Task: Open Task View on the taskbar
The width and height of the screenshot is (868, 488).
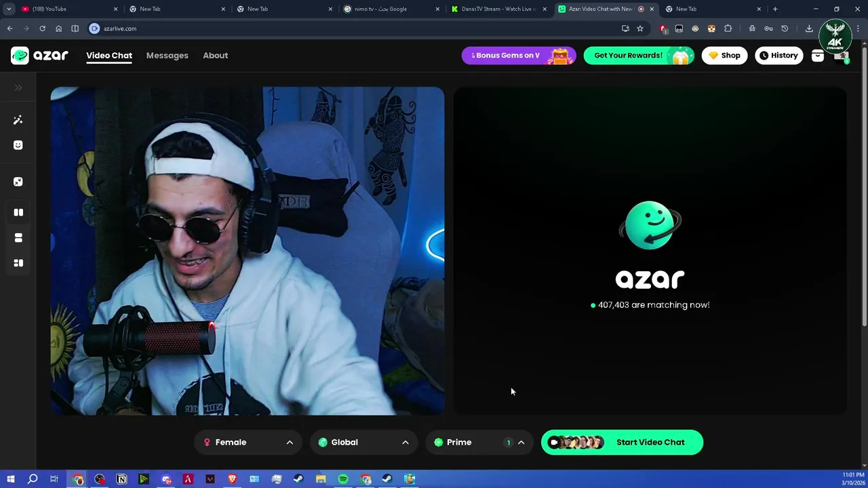Action: pyautogui.click(x=54, y=479)
